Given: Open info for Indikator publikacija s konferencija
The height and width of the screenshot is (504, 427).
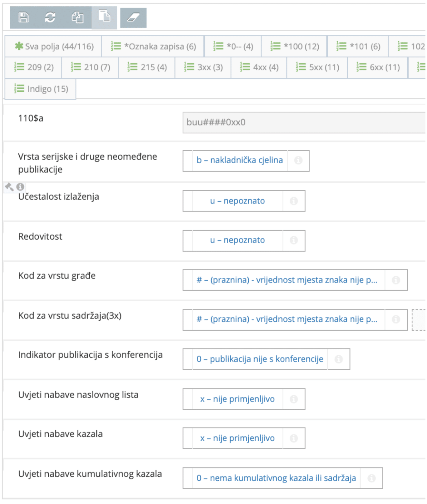Looking at the screenshot, I should [339, 359].
